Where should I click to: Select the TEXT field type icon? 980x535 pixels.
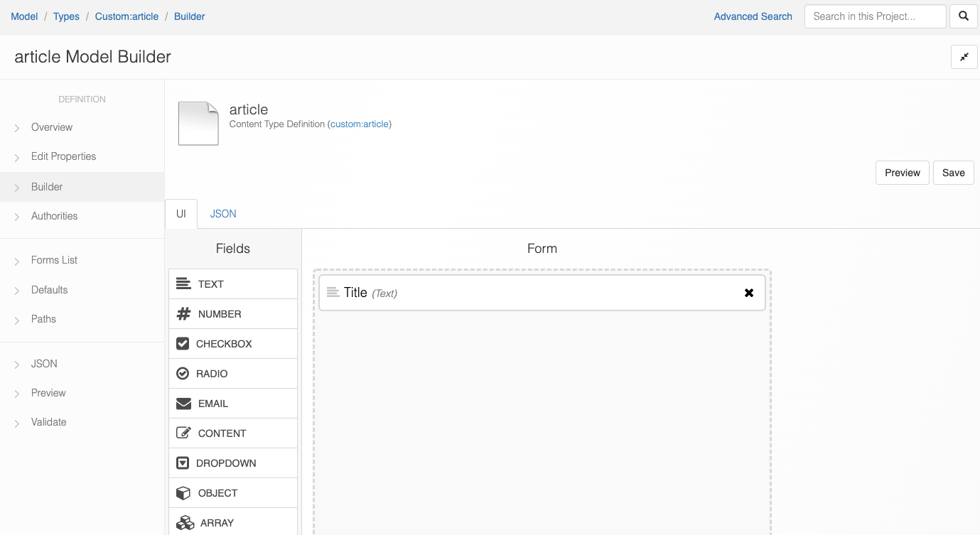coord(183,284)
